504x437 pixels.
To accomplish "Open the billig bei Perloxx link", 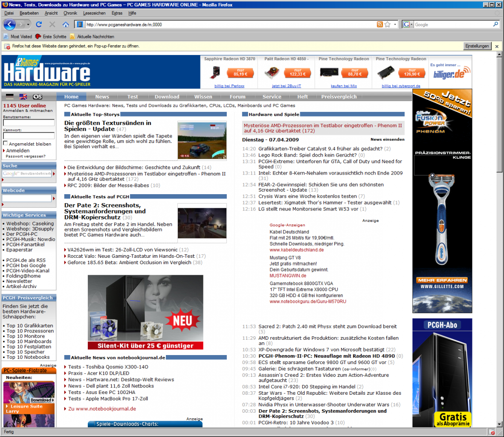I will (229, 86).
